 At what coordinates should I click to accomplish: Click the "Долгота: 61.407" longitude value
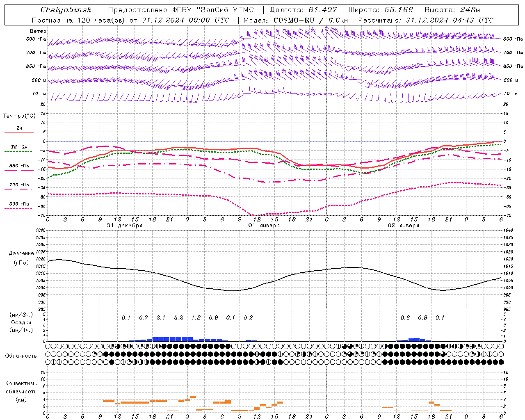[x=303, y=10]
